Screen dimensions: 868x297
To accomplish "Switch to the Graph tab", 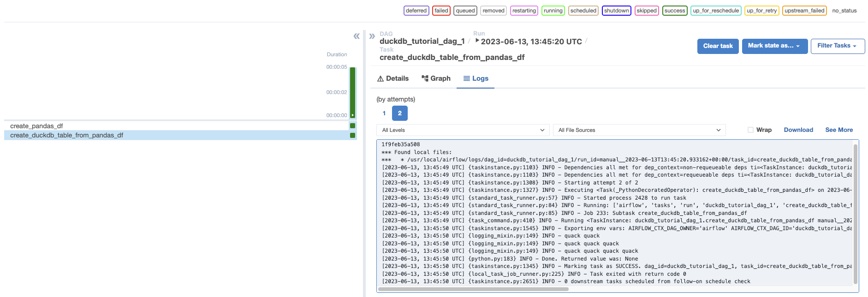I will tap(436, 78).
